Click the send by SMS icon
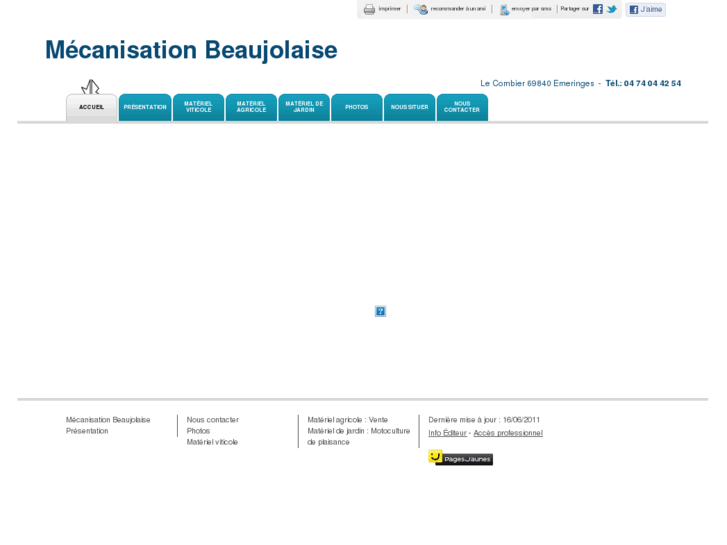This screenshot has width=727, height=545. click(x=504, y=9)
